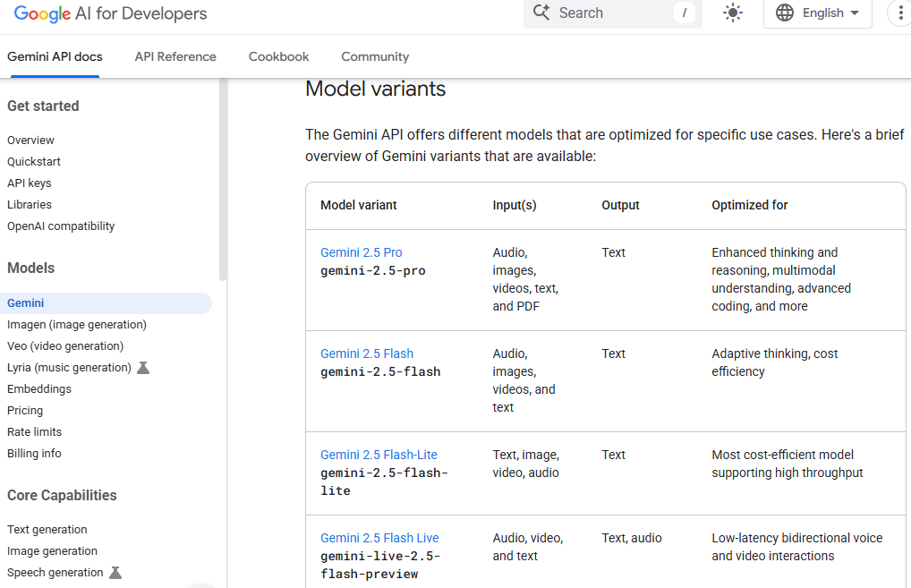This screenshot has width=911, height=588.
Task: Open Libraries in the sidebar
Action: pos(29,205)
